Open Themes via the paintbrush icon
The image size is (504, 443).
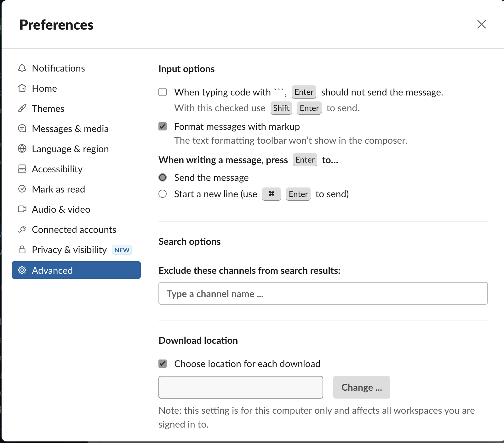[x=22, y=108]
